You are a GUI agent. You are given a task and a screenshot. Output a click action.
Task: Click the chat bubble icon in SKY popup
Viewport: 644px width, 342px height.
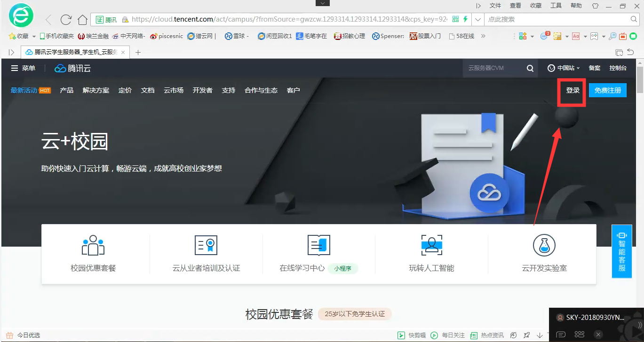[561, 334]
